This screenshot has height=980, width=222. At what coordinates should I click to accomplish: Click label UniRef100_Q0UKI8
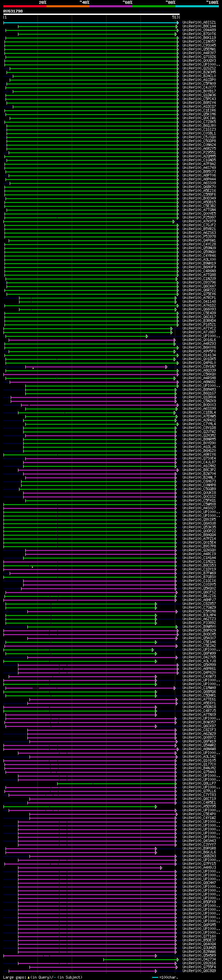point(199,493)
